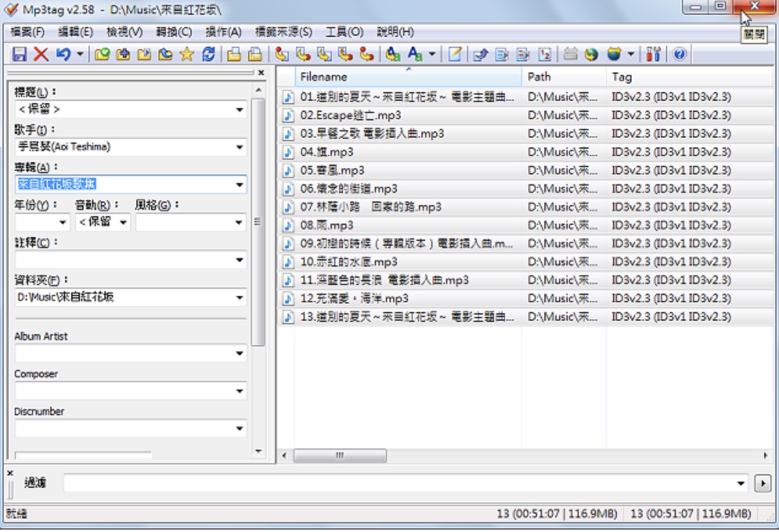Click the Aa actions icon without dropdown
Screen dimensions: 779x532
coord(393,55)
